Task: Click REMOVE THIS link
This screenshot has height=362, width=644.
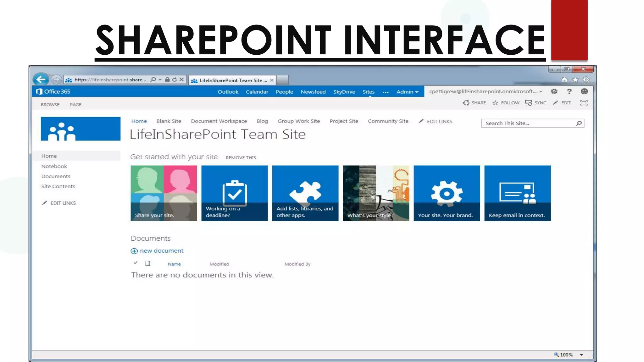Action: 241,157
